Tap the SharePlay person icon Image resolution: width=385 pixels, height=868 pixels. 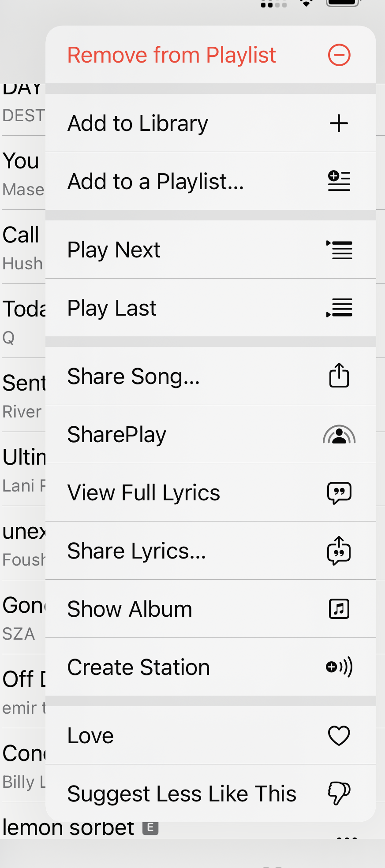coord(339,435)
